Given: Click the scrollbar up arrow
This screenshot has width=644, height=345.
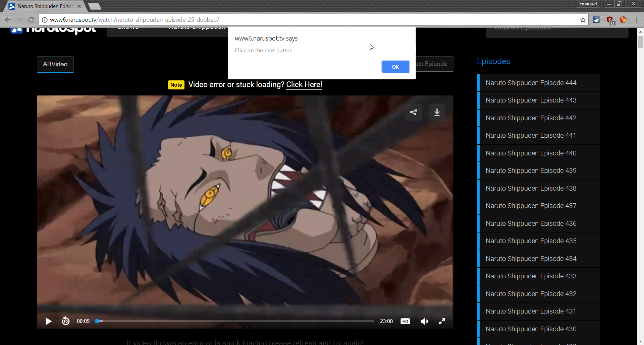Looking at the screenshot, I should (640, 31).
